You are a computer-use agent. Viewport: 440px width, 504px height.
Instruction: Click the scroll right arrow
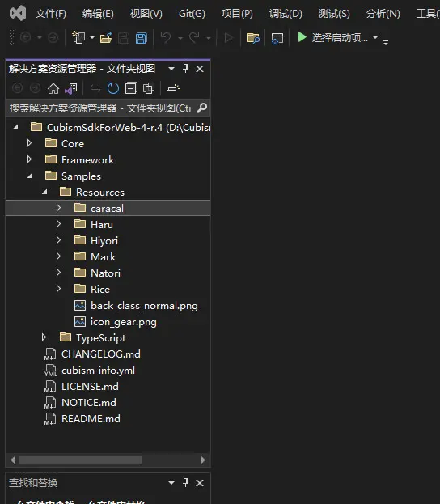(x=203, y=460)
